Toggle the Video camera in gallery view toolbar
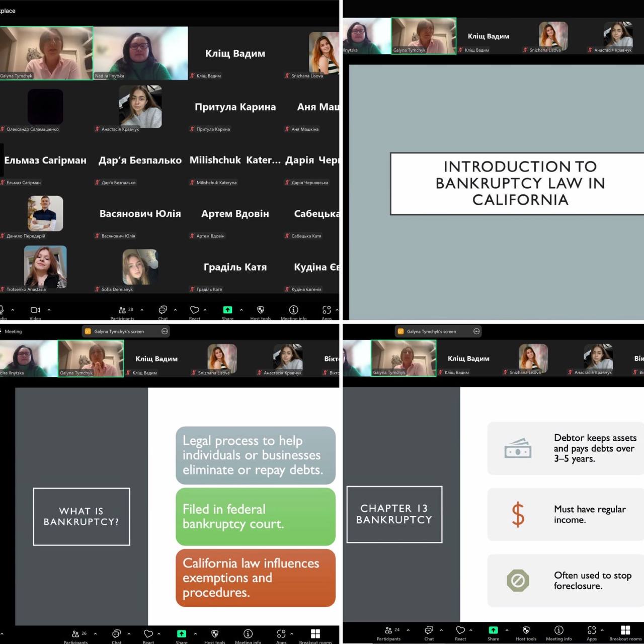Viewport: 644px width, 644px height. coord(35,310)
